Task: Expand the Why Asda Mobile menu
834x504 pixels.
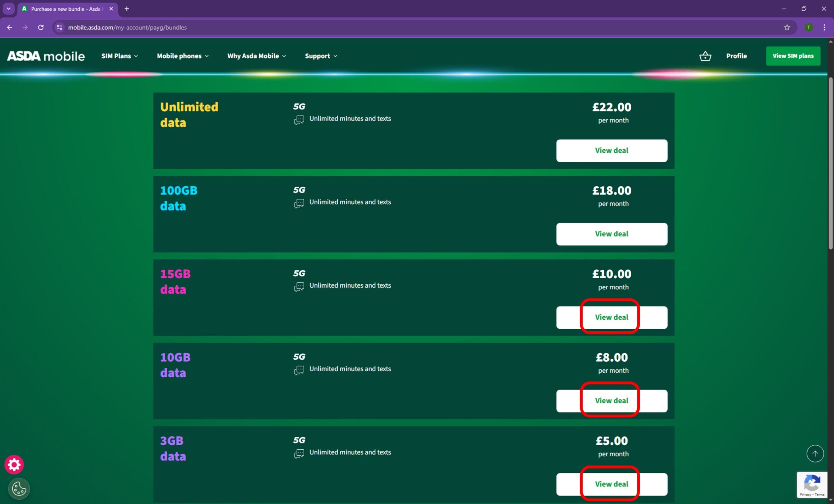Action: click(x=257, y=56)
